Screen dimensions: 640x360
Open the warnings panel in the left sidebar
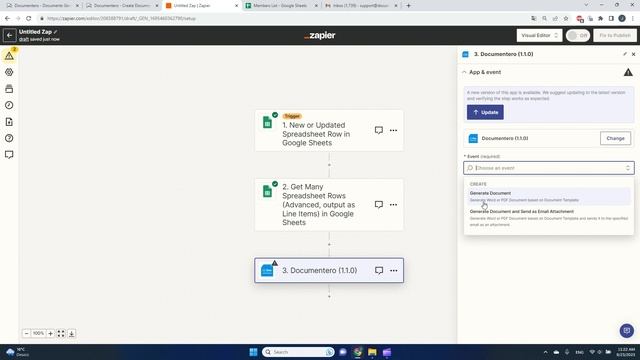(9, 56)
